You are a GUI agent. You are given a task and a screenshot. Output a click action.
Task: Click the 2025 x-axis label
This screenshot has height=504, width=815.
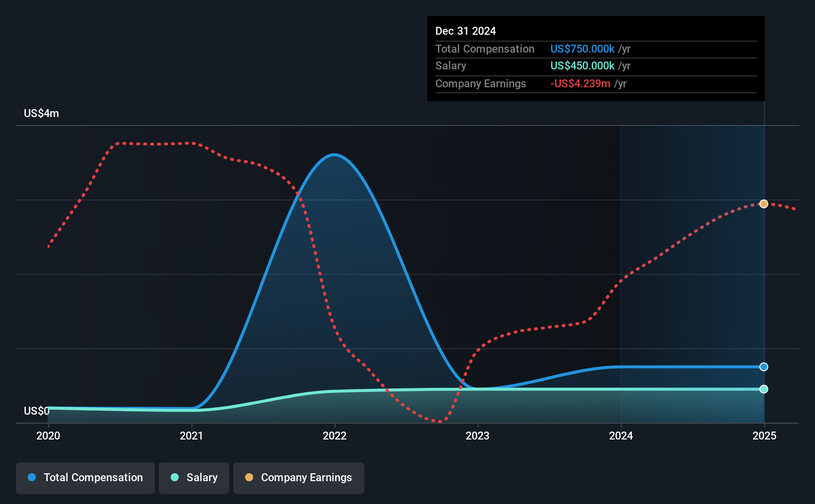point(764,436)
